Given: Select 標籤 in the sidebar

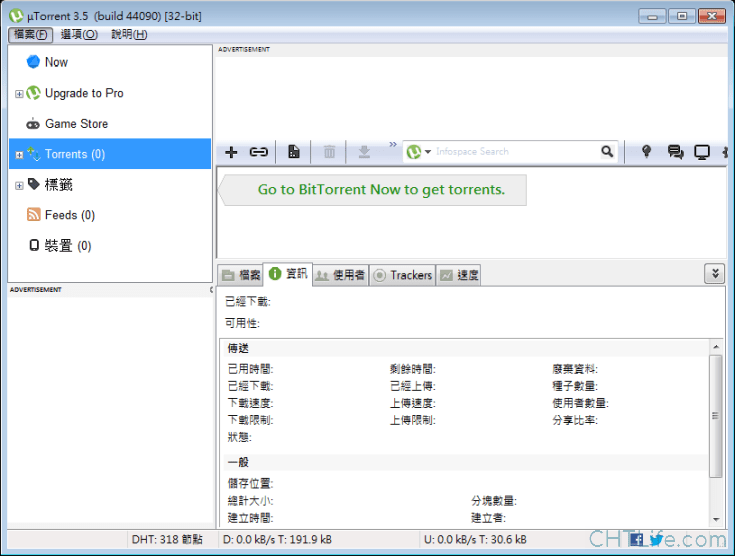Looking at the screenshot, I should coord(58,184).
